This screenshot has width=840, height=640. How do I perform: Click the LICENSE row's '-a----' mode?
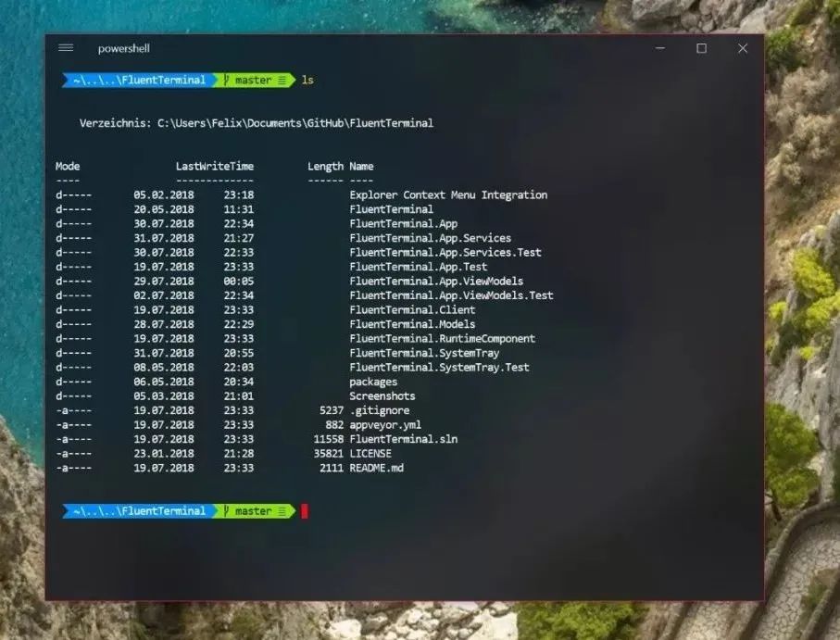tap(73, 454)
